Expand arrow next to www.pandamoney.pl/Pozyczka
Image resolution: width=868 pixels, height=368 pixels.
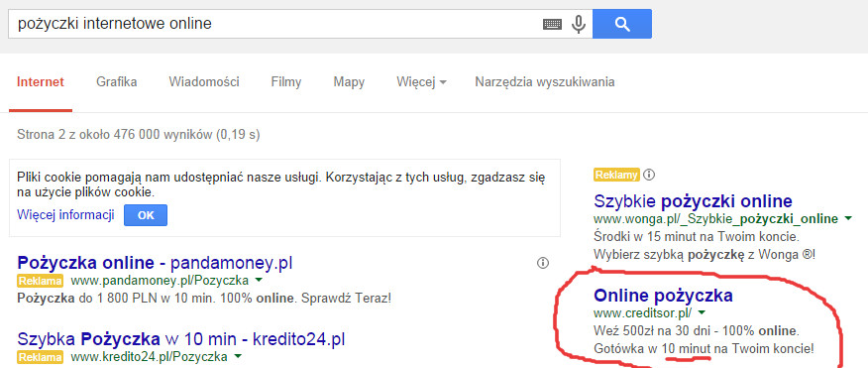[259, 281]
